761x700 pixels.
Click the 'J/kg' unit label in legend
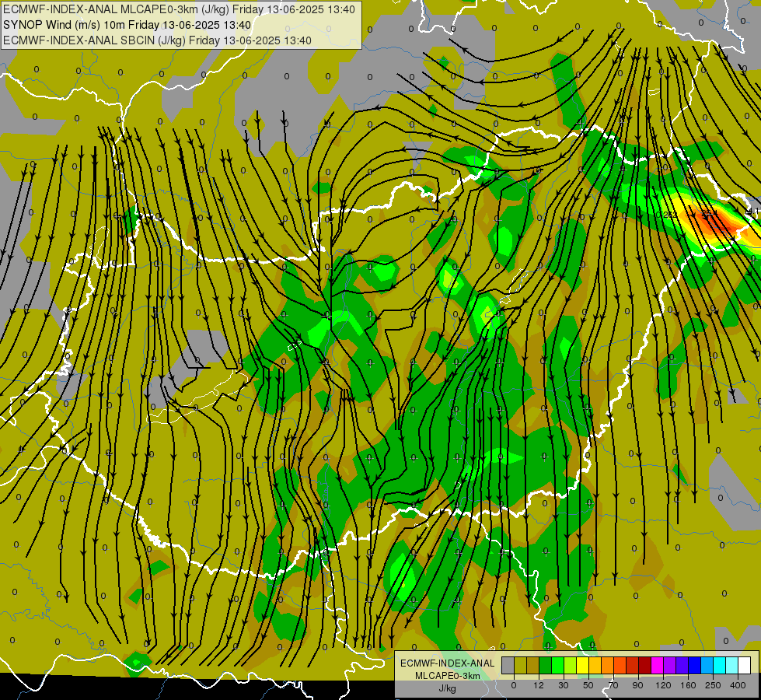[447, 688]
